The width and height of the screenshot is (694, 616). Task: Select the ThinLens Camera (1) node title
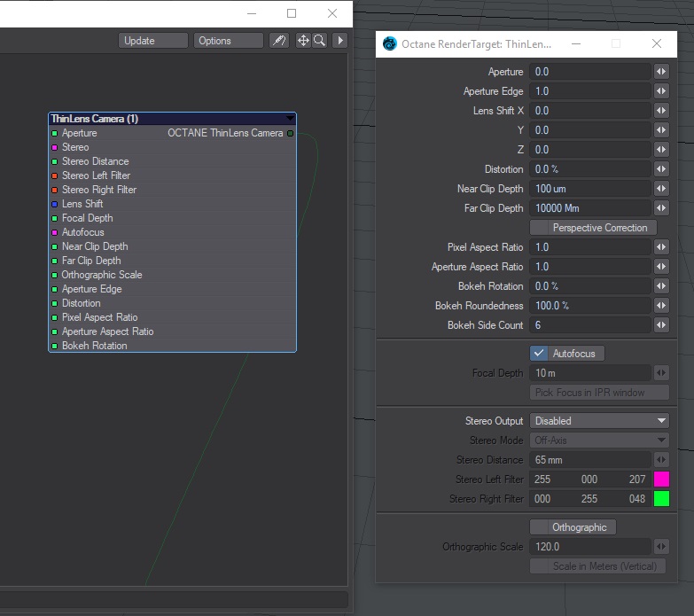coord(95,119)
